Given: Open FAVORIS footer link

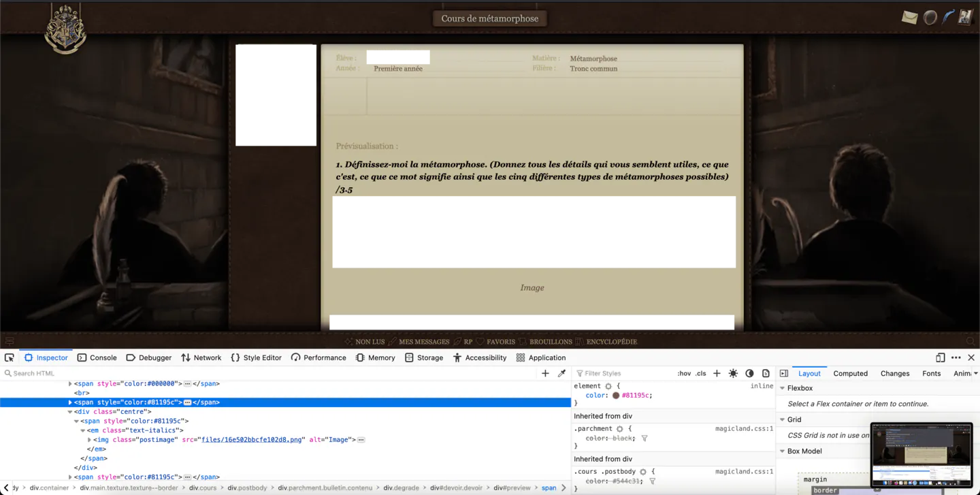Looking at the screenshot, I should click(501, 342).
